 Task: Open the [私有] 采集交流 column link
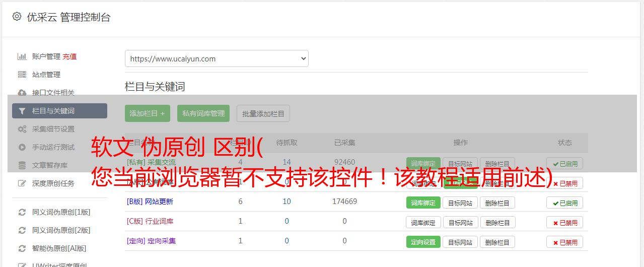click(152, 162)
